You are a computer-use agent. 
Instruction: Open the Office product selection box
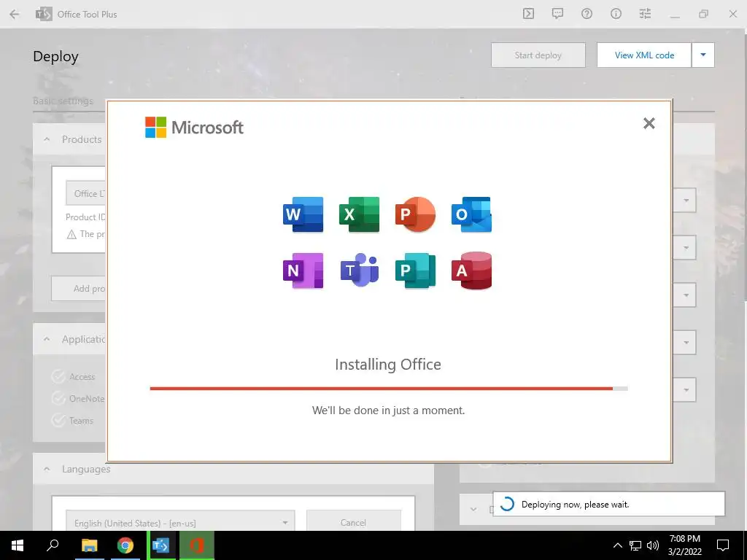click(86, 193)
